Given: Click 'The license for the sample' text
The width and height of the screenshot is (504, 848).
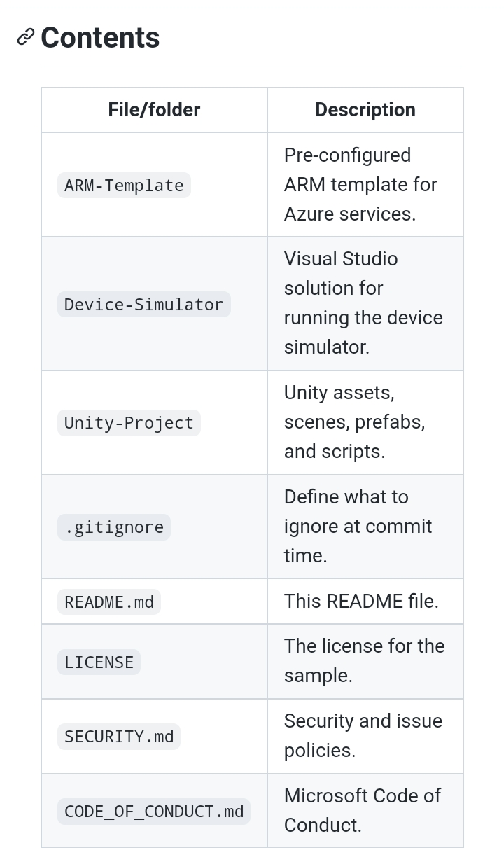Looking at the screenshot, I should [x=363, y=660].
